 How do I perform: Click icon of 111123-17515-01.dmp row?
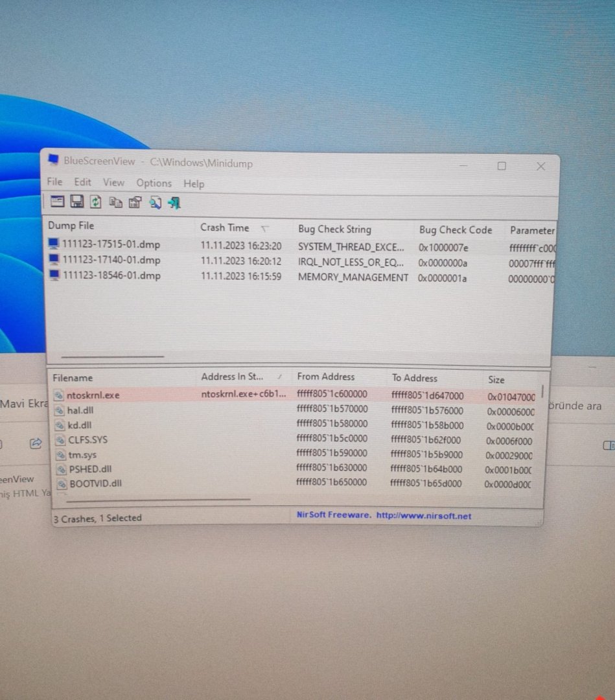(54, 243)
